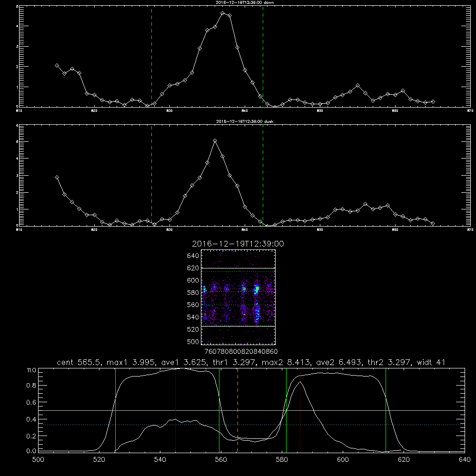Click the highest diamond marker in the dawn plot

[x=222, y=13]
